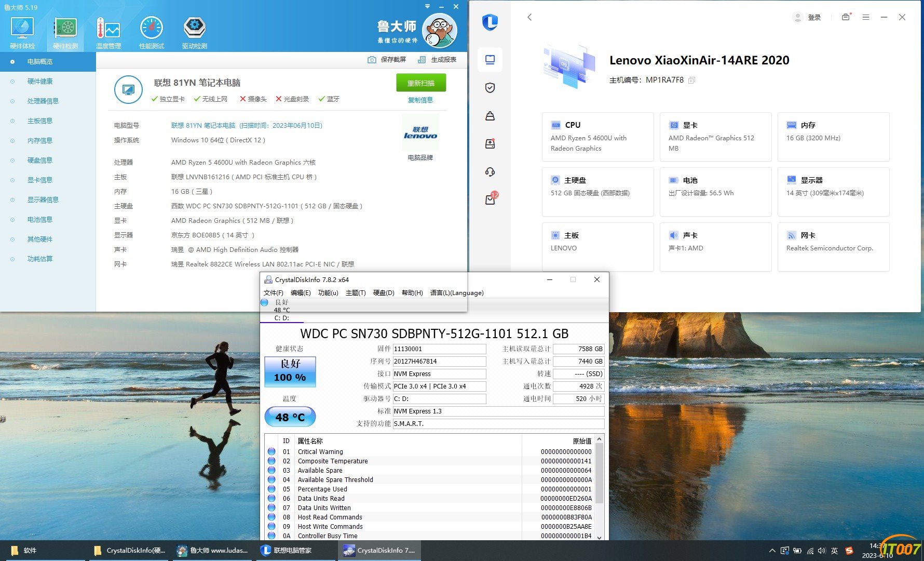Image resolution: width=924 pixels, height=561 pixels.
Task: Go back with Lenovo window arrow
Action: click(x=529, y=17)
